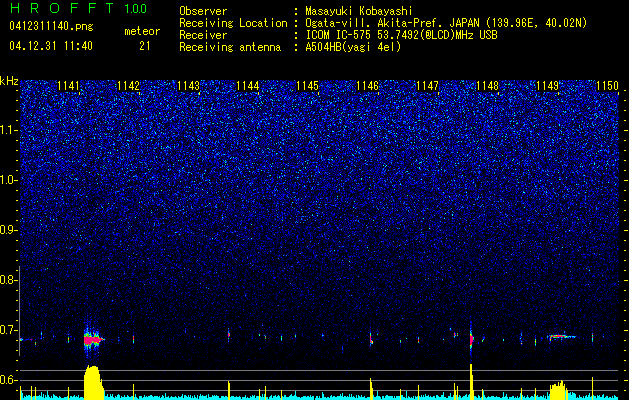Click the 1.0 frequency axis label
629x400 pixels.
[x=9, y=180]
